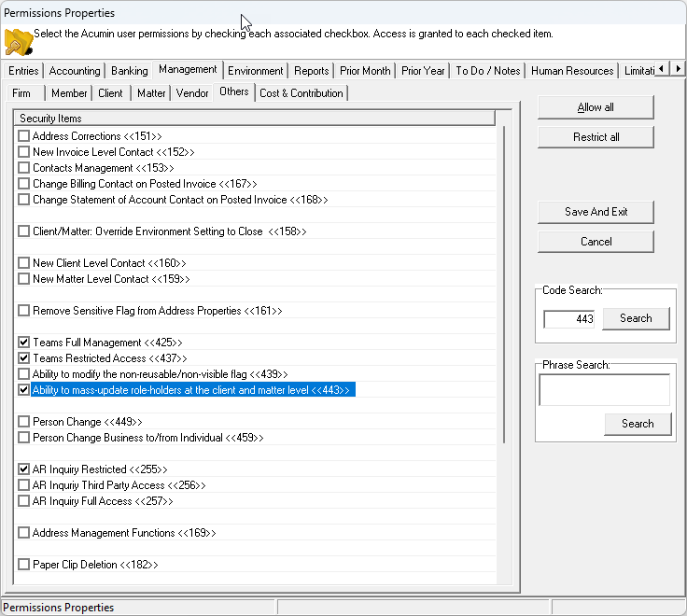This screenshot has height=616, width=687.
Task: Select the Matter sub-tab
Action: 151,93
